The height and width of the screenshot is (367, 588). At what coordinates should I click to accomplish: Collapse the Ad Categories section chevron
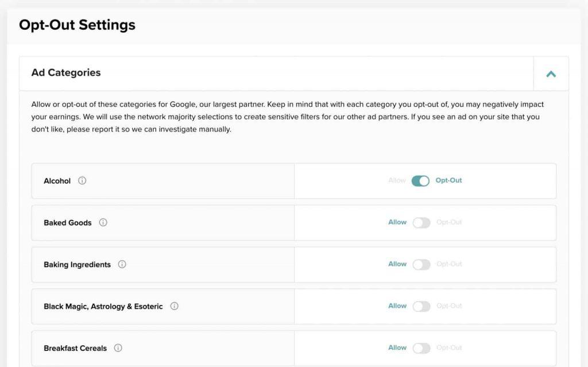[551, 74]
